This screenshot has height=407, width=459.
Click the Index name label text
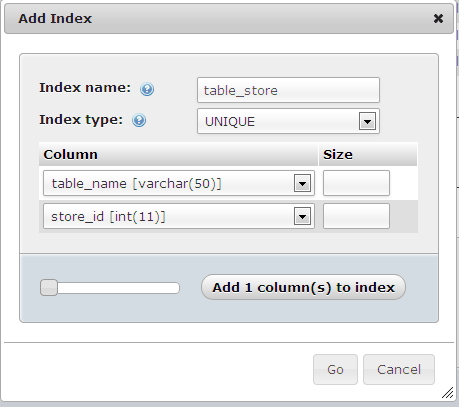tap(85, 88)
